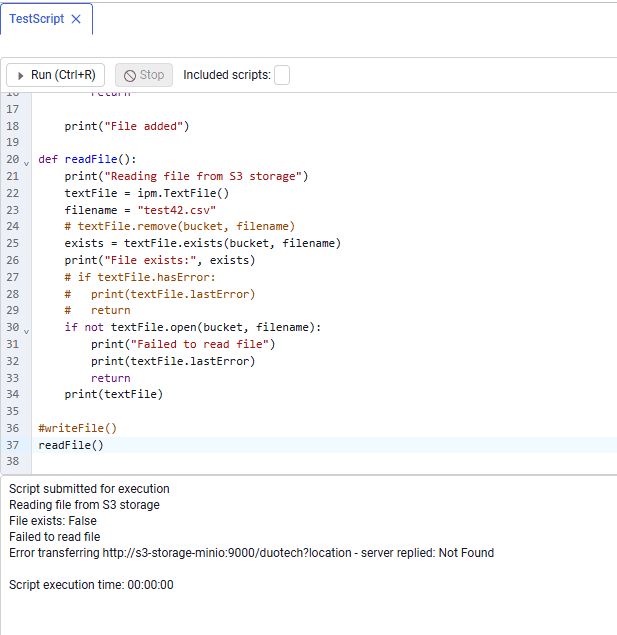This screenshot has width=617, height=635.
Task: Click the empty line 38 in editor
Action: pos(324,461)
